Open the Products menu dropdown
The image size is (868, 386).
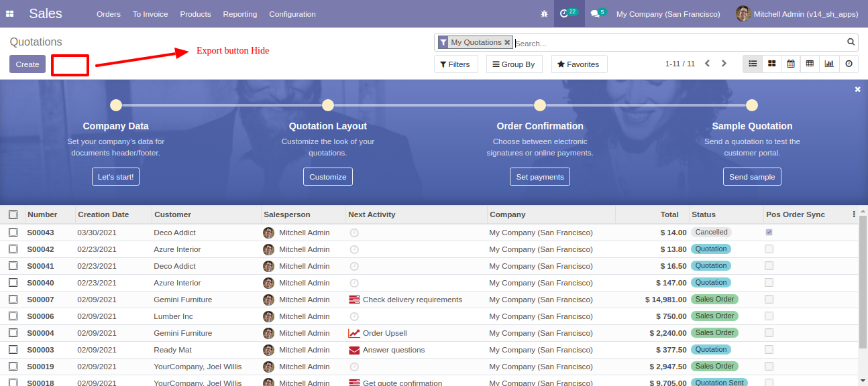[195, 14]
